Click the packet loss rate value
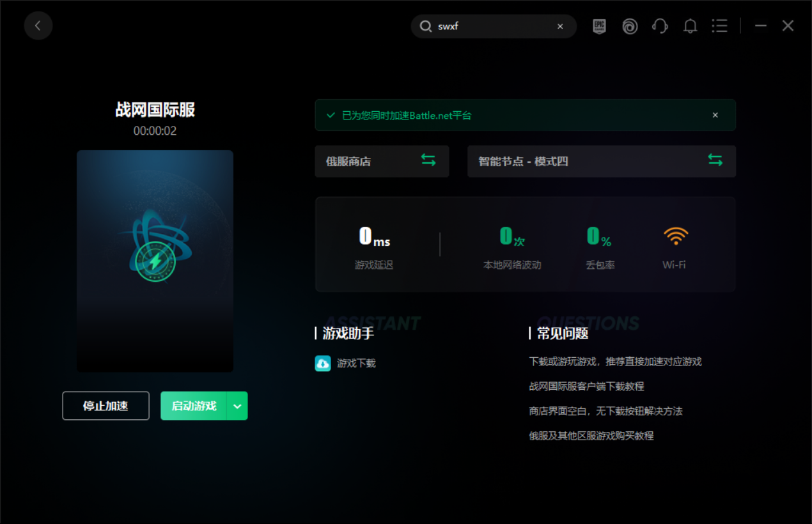Image resolution: width=812 pixels, height=524 pixels. click(600, 236)
